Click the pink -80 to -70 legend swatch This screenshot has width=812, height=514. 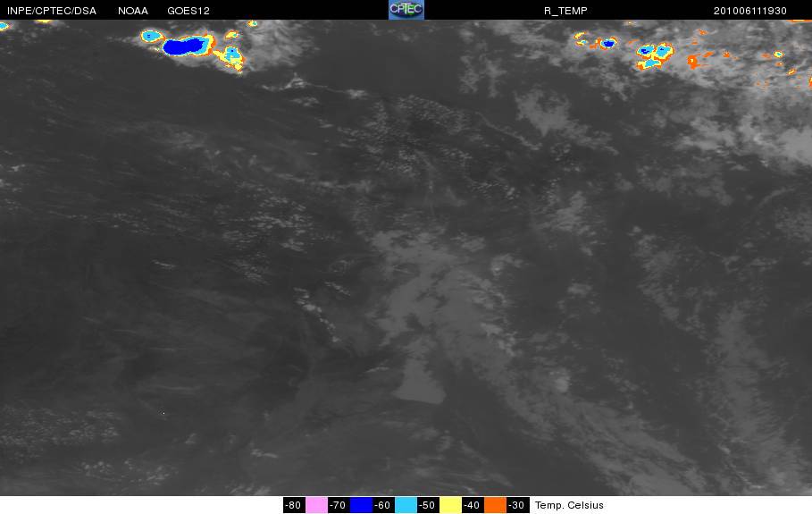316,505
